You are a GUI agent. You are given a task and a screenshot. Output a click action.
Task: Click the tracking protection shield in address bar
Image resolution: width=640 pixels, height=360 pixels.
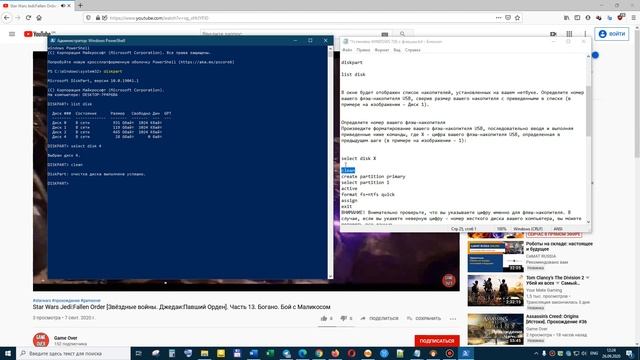(x=89, y=18)
